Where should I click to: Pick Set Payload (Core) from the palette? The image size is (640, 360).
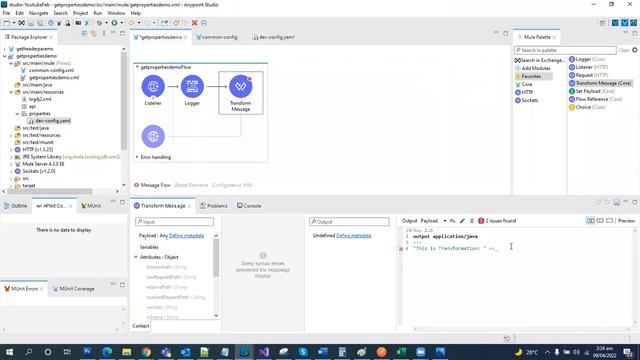[x=592, y=91]
